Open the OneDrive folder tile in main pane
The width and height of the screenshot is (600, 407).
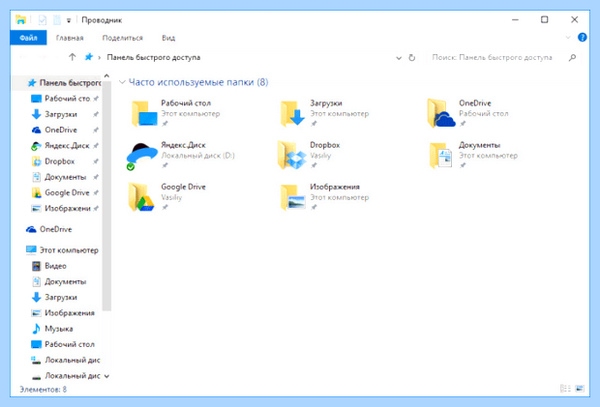(x=468, y=113)
